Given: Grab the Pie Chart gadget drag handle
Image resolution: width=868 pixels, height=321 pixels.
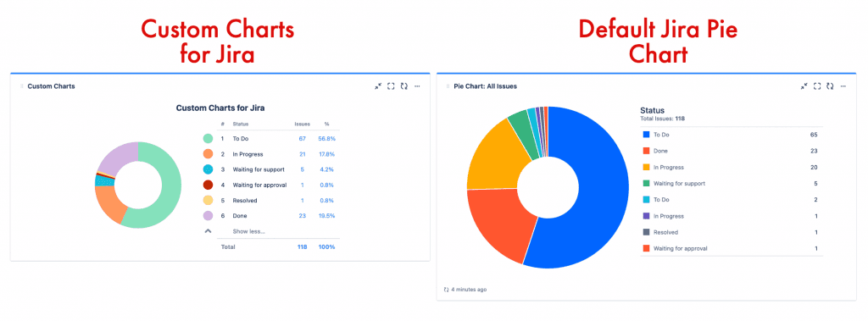Looking at the screenshot, I should pos(448,86).
